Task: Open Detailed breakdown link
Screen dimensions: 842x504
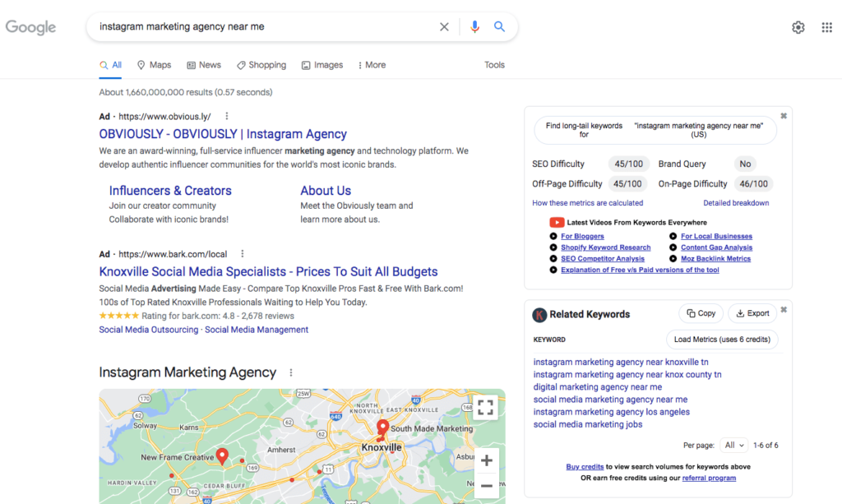Action: pyautogui.click(x=736, y=203)
